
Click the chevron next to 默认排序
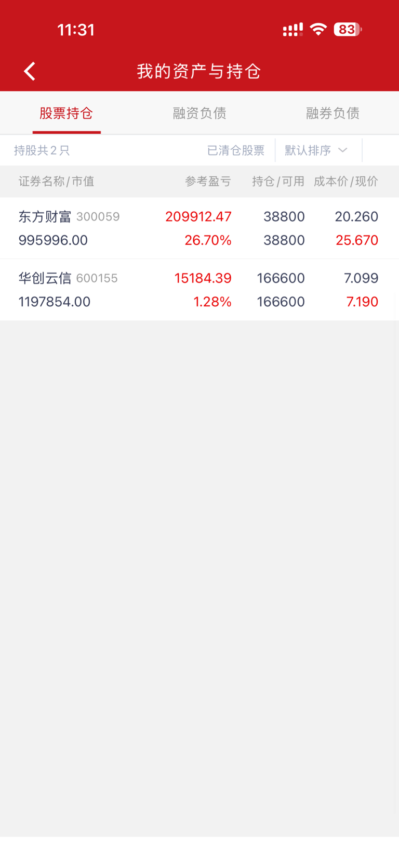pyautogui.click(x=342, y=150)
